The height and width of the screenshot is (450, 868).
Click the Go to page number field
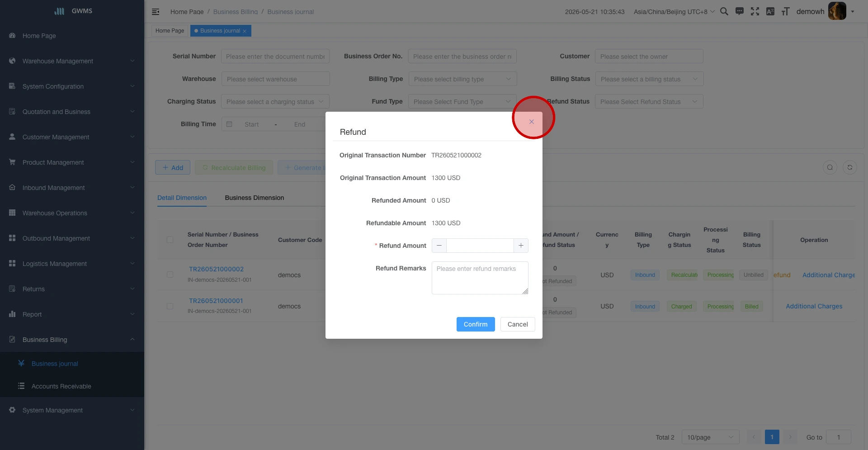(x=839, y=437)
